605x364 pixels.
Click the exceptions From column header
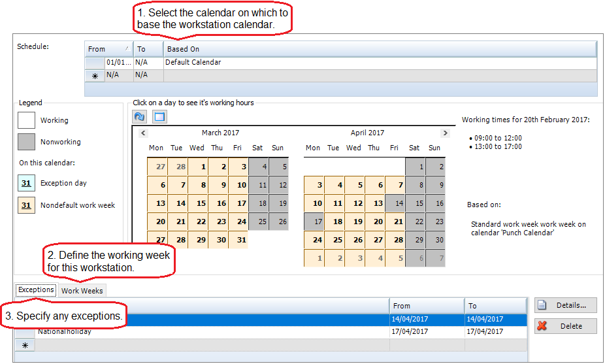pos(427,305)
